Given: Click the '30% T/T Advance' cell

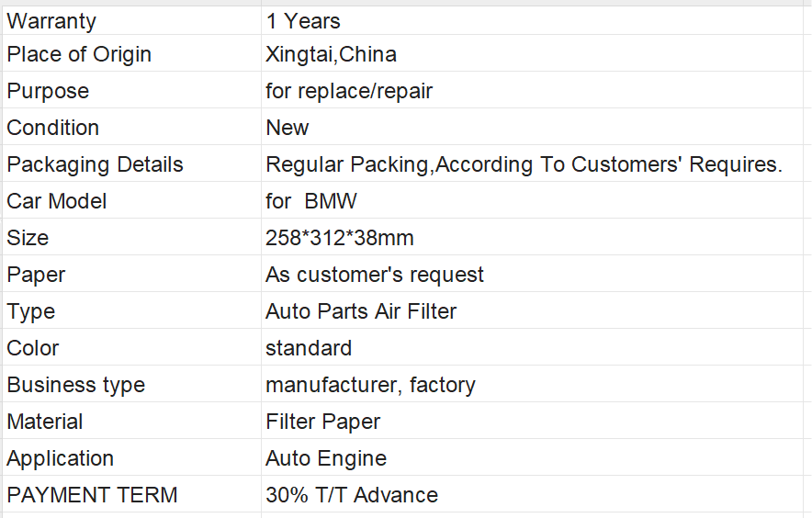Looking at the screenshot, I should [x=533, y=495].
